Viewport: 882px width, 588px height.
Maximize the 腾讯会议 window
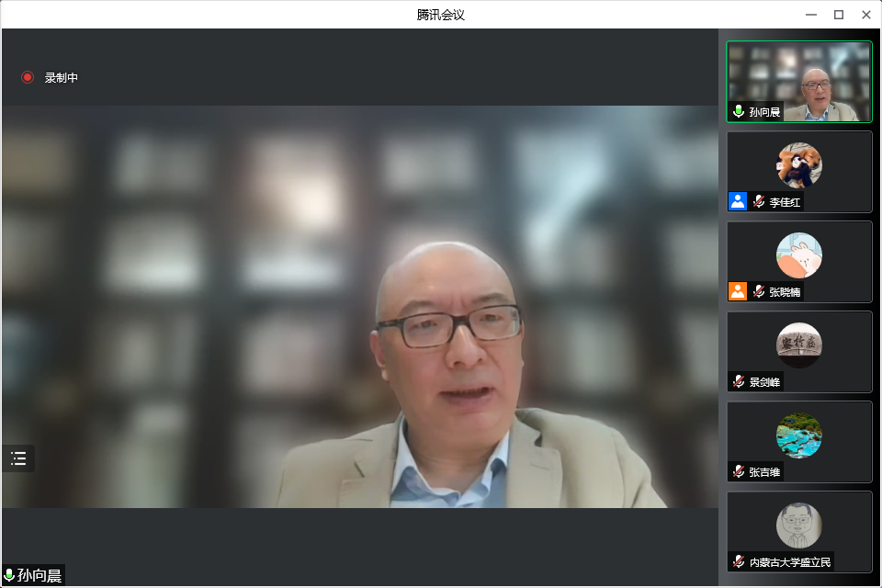pyautogui.click(x=838, y=14)
